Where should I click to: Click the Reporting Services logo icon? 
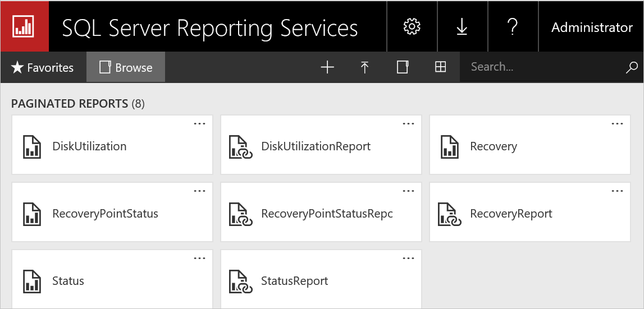pyautogui.click(x=25, y=26)
